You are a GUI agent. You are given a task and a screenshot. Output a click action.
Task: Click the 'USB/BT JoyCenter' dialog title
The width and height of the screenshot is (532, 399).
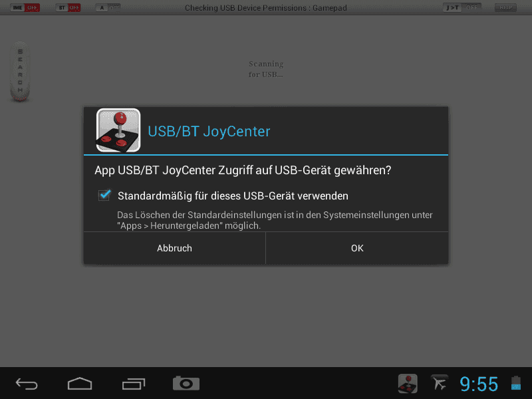pyautogui.click(x=209, y=131)
